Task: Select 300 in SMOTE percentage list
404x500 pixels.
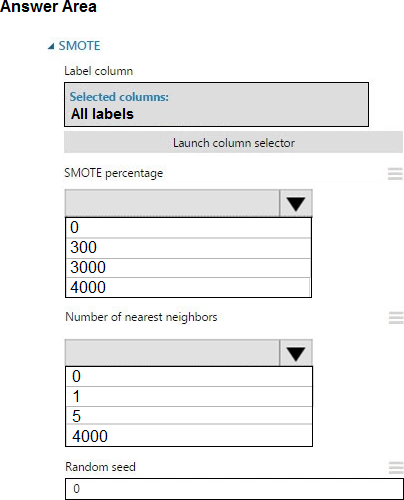Action: point(188,248)
